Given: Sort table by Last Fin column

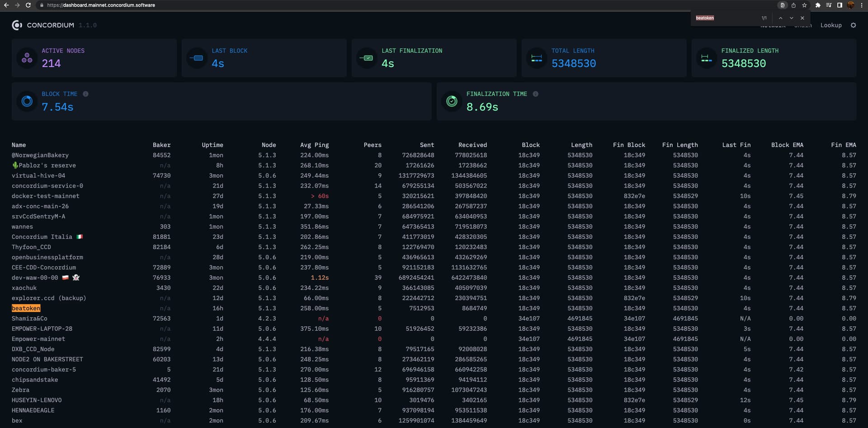Looking at the screenshot, I should [x=736, y=145].
